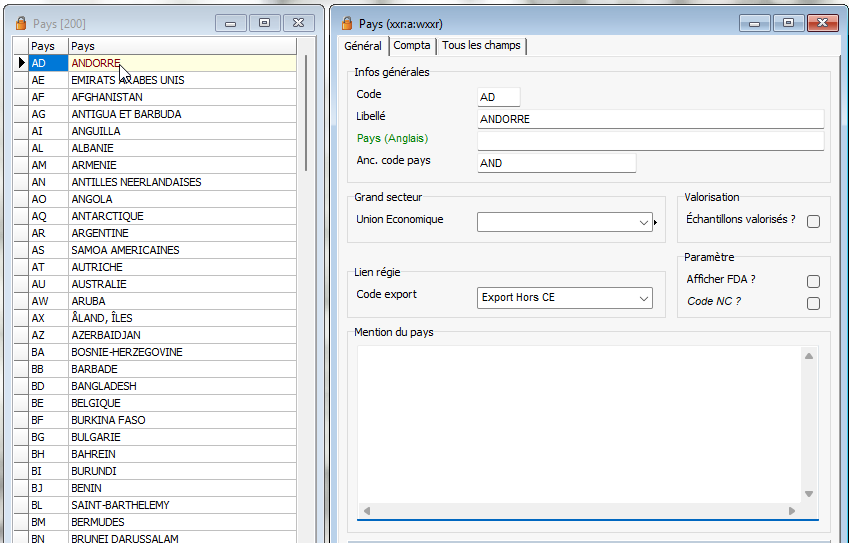The image size is (849, 543).
Task: Toggle the Afficher FDA checkbox
Action: pos(813,282)
